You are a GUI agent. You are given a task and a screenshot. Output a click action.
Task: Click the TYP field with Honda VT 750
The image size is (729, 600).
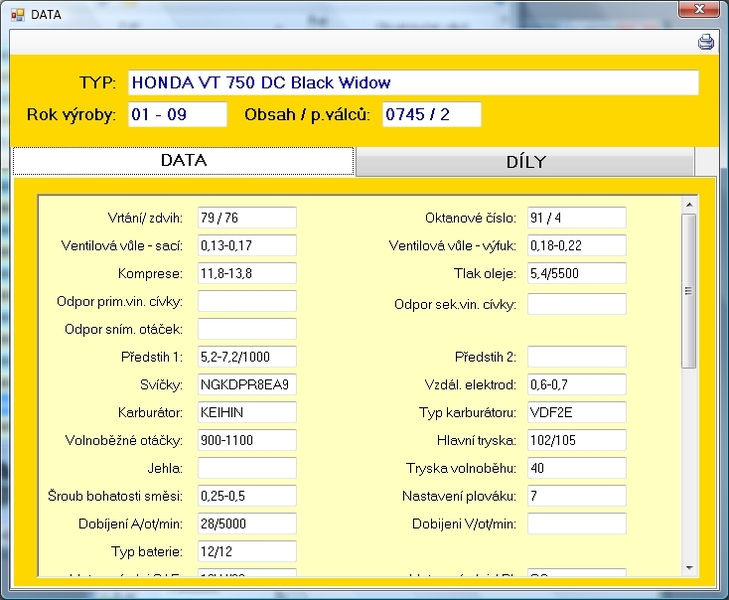coord(413,83)
